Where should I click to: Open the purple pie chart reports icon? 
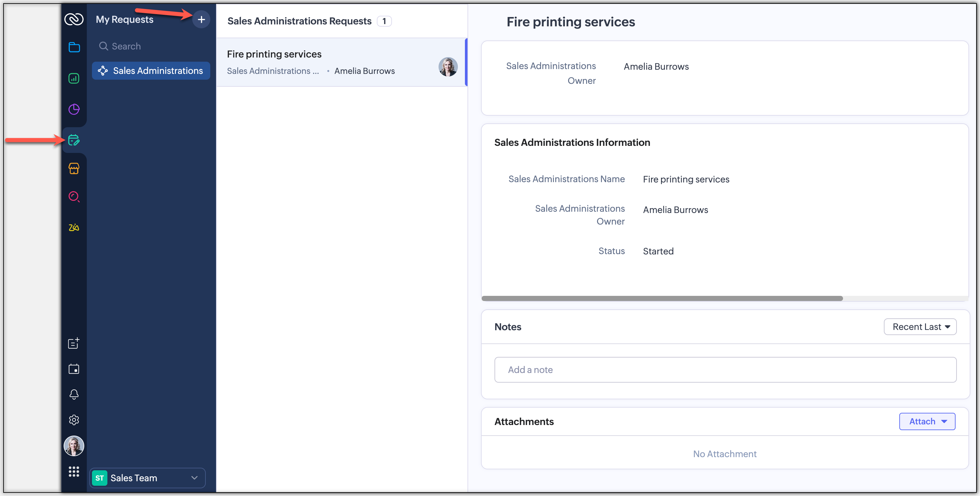click(x=74, y=110)
